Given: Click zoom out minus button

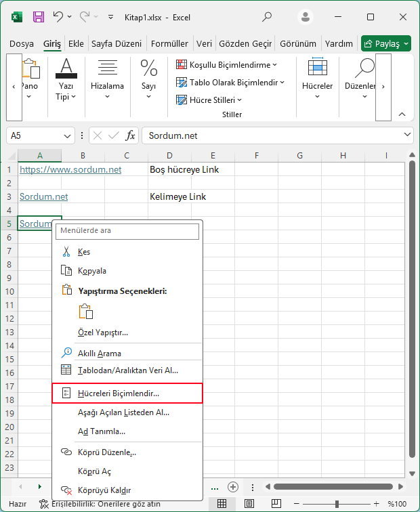Looking at the screenshot, I should pos(296,504).
